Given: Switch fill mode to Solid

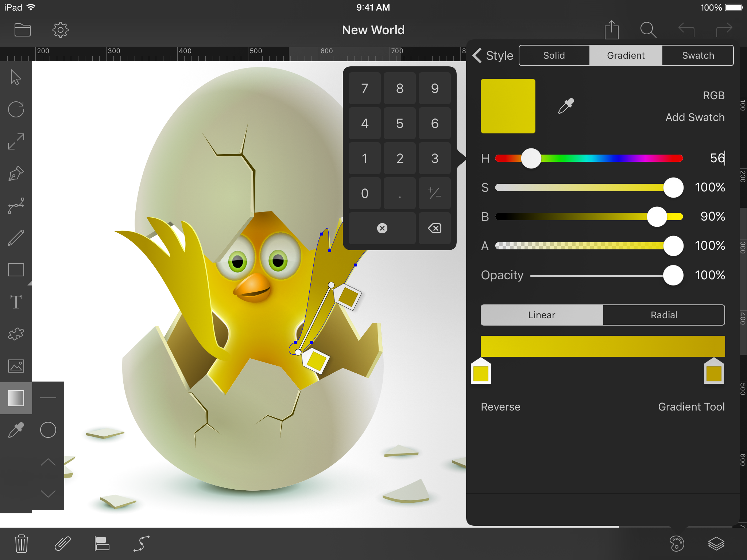Looking at the screenshot, I should tap(554, 55).
